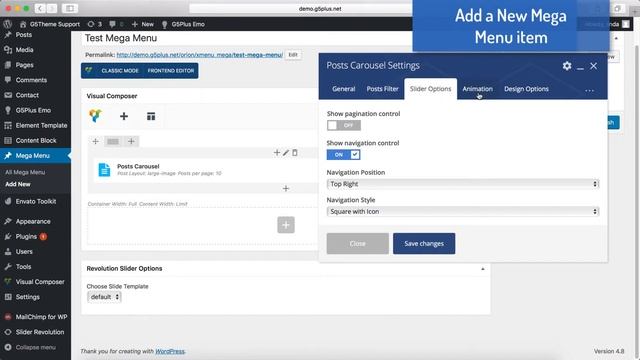Switch to the Animation tab
Image resolution: width=640 pixels, height=360 pixels.
(x=477, y=89)
